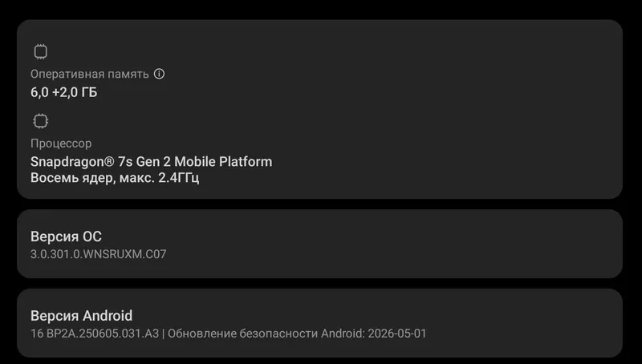Screen dimensions: 642x364
Task: Tap the 16 BP2A.250605.031.A3 build number
Action: (x=95, y=334)
